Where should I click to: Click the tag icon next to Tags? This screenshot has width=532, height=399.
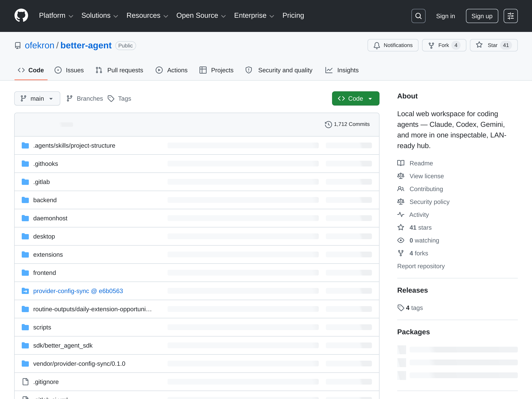(111, 99)
